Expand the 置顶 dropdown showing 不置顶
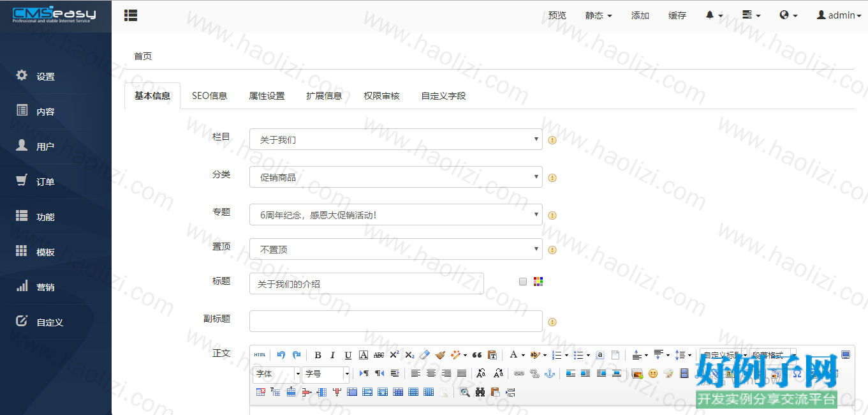Image resolution: width=868 pixels, height=415 pixels. pyautogui.click(x=396, y=249)
